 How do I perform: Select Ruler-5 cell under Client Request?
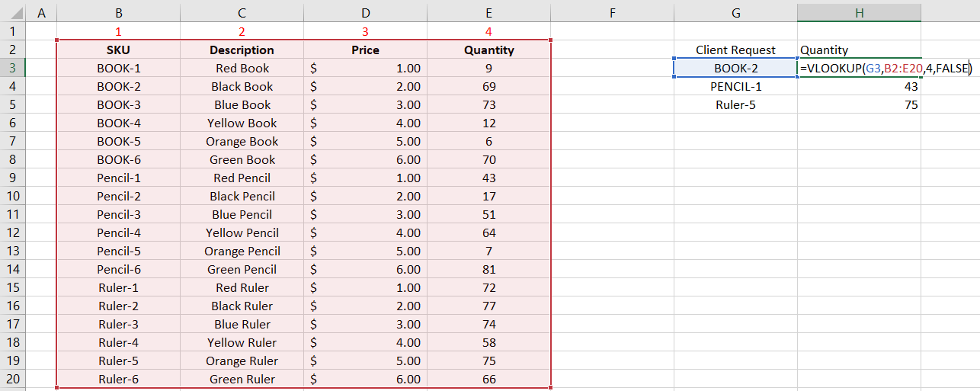[x=735, y=104]
